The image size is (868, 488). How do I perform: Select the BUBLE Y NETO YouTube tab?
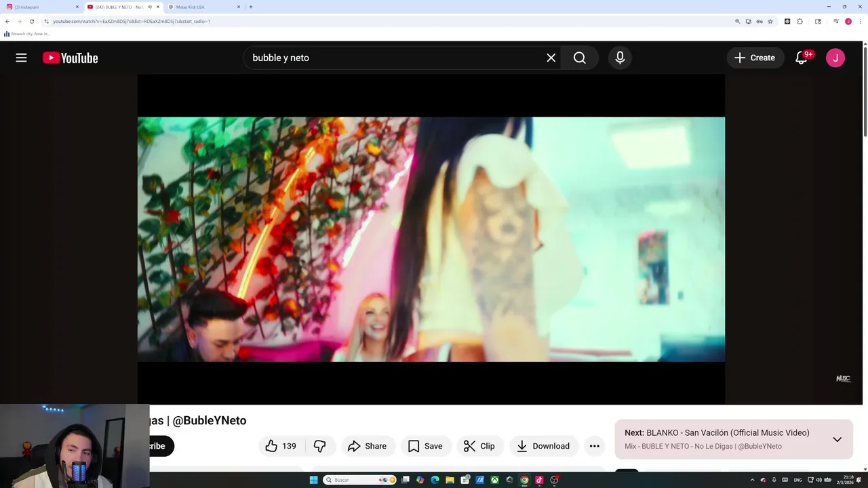pos(123,7)
